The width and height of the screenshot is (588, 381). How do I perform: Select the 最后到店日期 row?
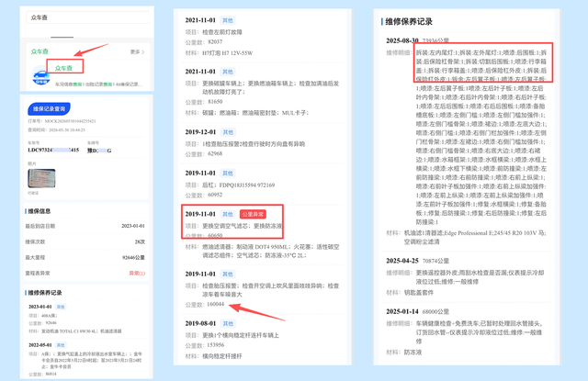click(85, 226)
